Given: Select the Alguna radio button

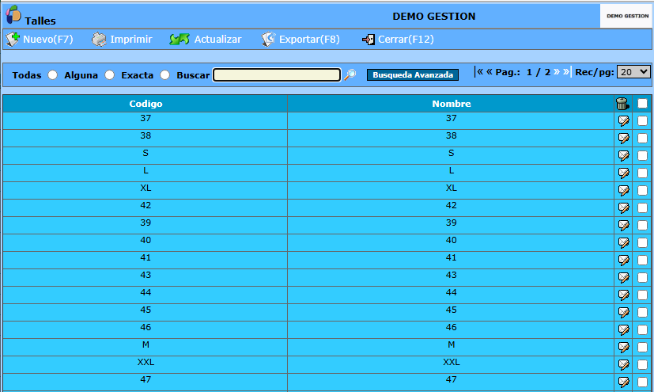Looking at the screenshot, I should [x=109, y=75].
